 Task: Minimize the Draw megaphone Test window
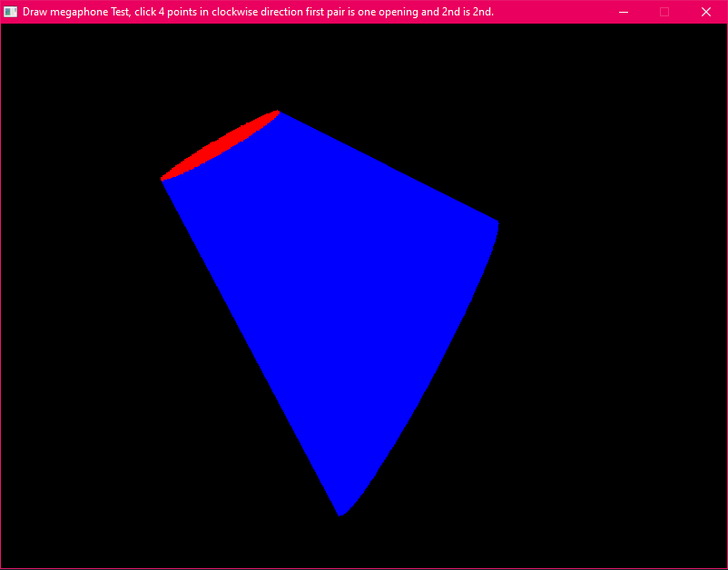[x=623, y=12]
